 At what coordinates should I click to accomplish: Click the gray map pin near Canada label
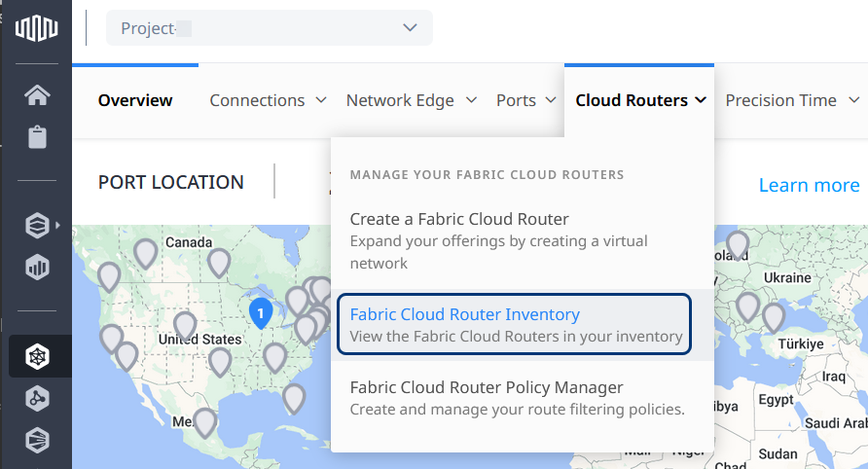pos(146,253)
